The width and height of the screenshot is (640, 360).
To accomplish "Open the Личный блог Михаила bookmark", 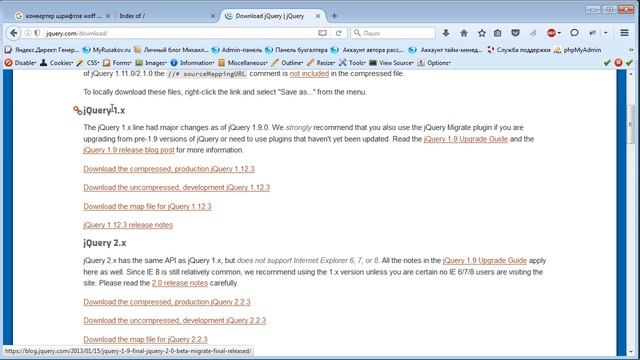I will (171, 50).
